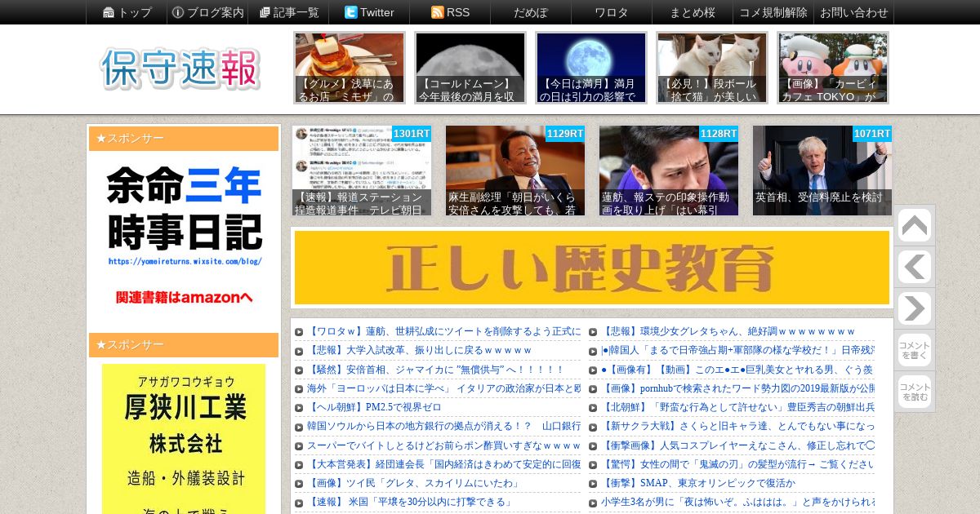
Task: Open the 1129RT 麻生副総理 article thumbnail
Action: pyautogui.click(x=515, y=171)
